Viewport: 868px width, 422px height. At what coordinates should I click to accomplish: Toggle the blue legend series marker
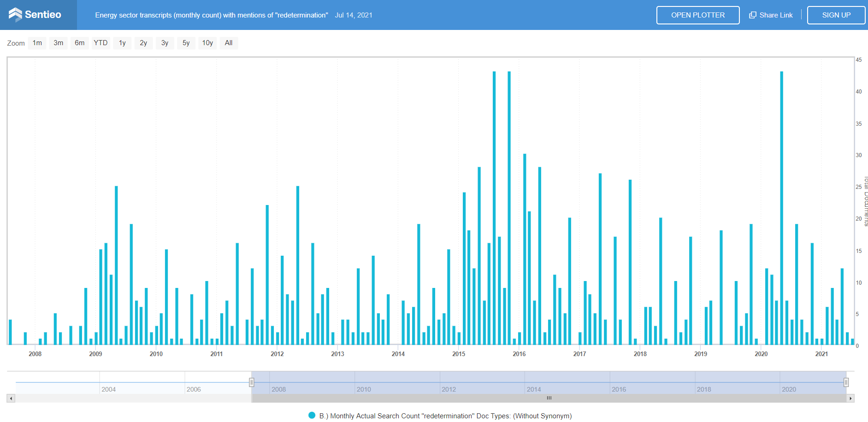312,416
